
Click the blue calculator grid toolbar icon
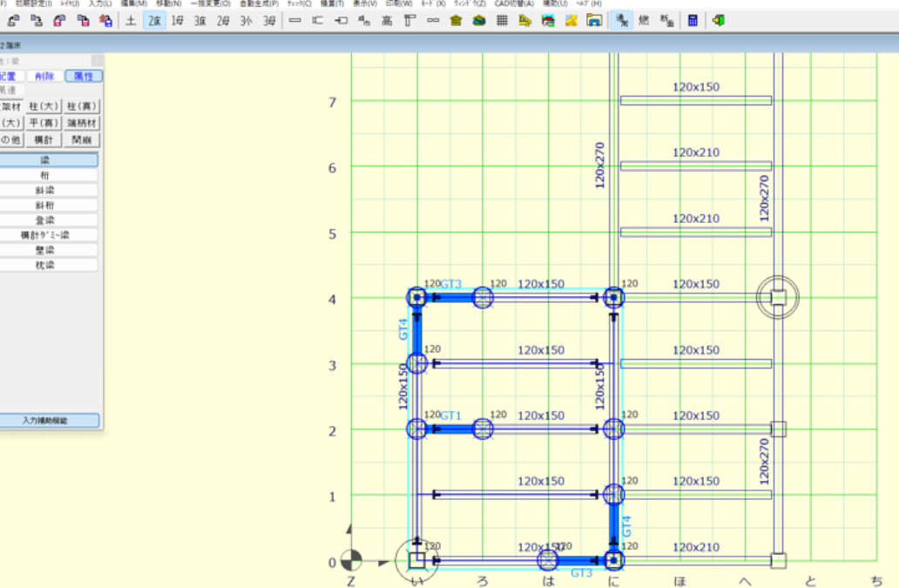point(693,21)
